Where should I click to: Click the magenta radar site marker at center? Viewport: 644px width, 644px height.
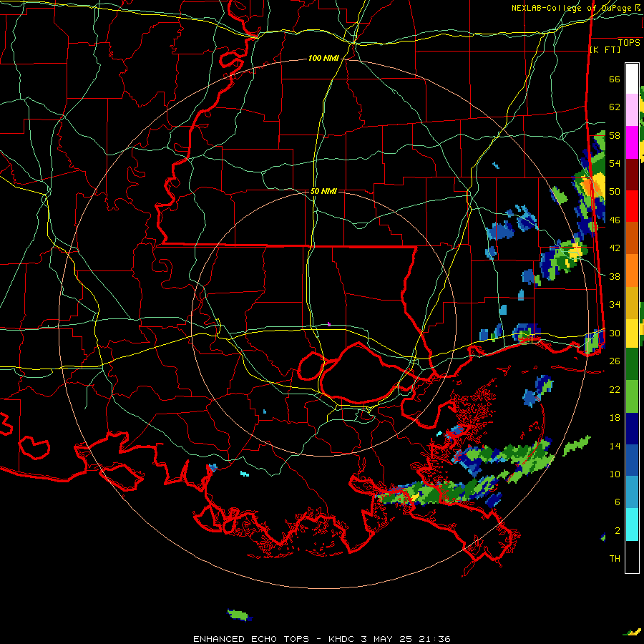click(x=329, y=324)
